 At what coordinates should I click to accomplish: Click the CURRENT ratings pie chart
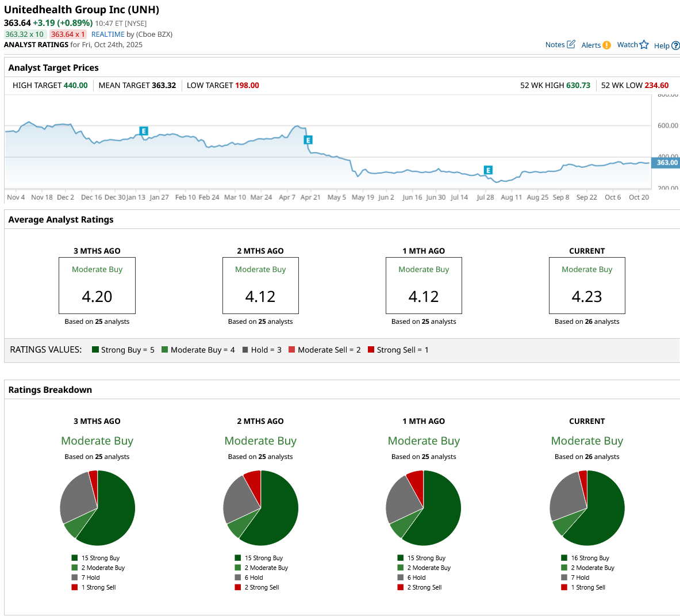coord(587,508)
